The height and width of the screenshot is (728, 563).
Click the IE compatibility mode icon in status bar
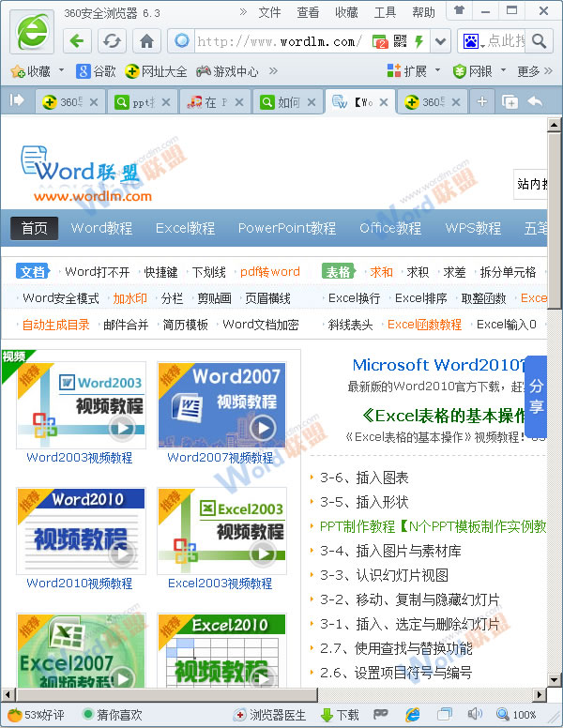point(413,715)
